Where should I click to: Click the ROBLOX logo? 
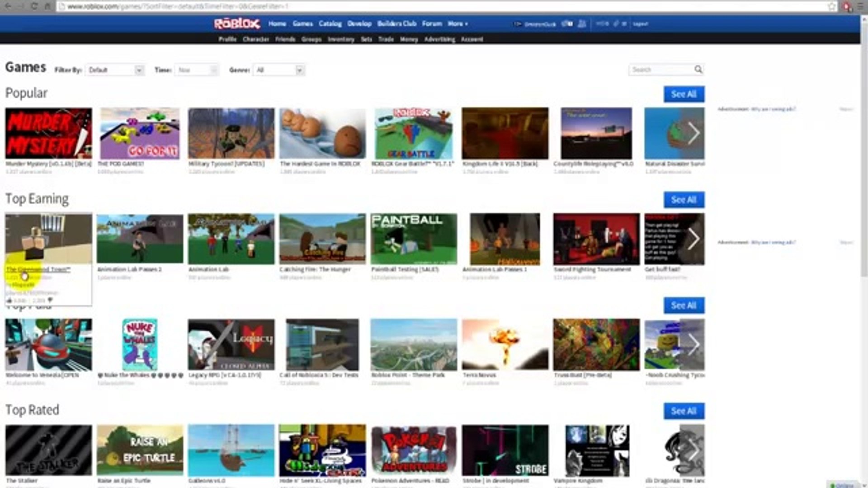(x=237, y=23)
